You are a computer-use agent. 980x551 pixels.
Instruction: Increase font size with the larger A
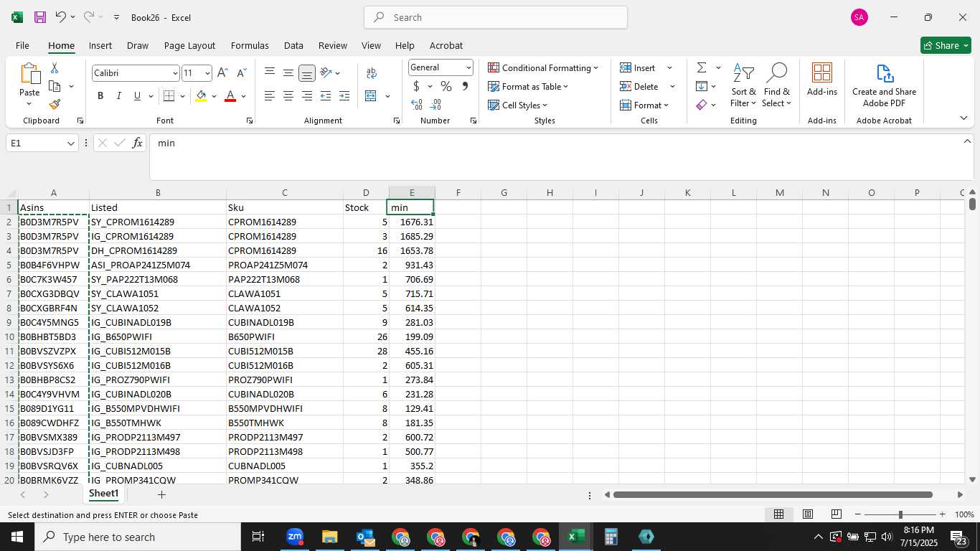click(x=222, y=73)
